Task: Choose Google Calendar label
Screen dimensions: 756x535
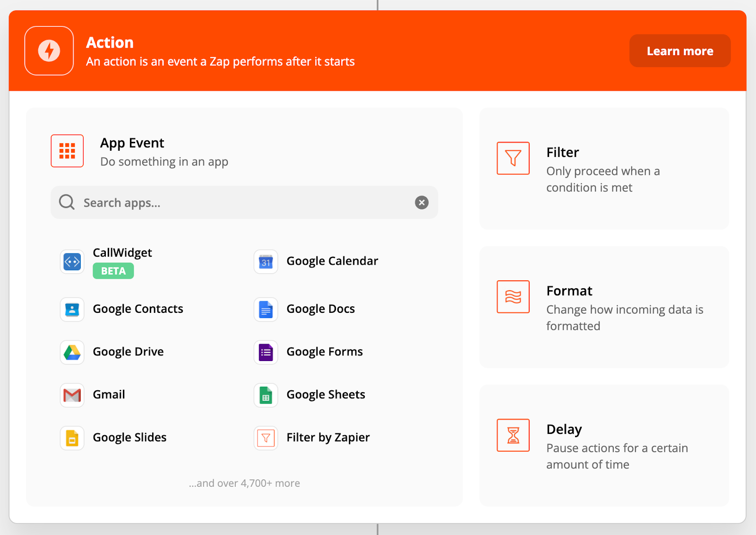Action: point(333,261)
